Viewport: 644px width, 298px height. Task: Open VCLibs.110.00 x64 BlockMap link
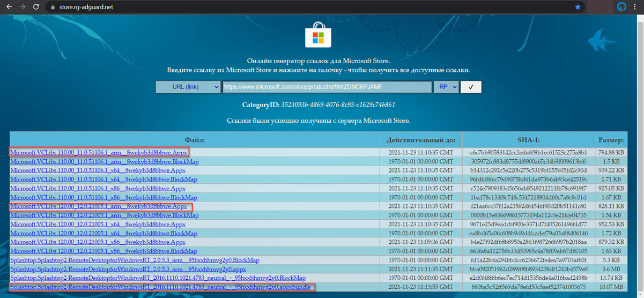103,180
